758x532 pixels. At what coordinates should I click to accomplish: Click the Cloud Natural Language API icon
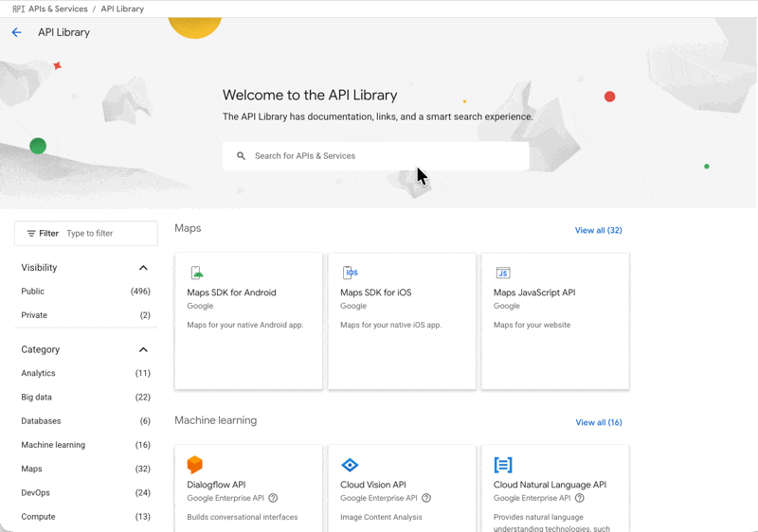click(503, 465)
